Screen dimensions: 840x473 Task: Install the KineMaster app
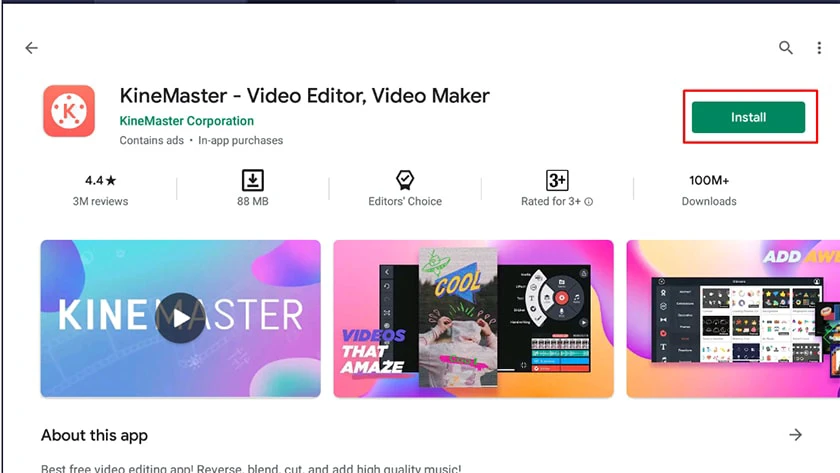coord(748,117)
